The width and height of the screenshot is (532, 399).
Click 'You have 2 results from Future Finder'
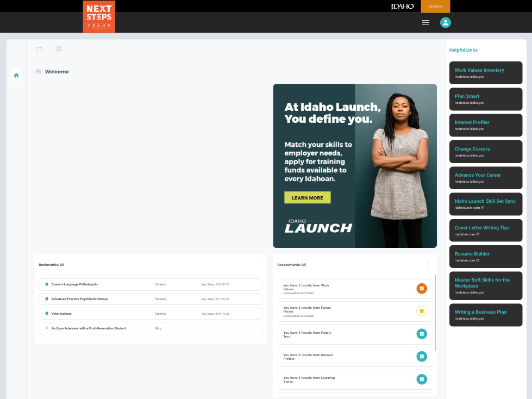pos(307,309)
